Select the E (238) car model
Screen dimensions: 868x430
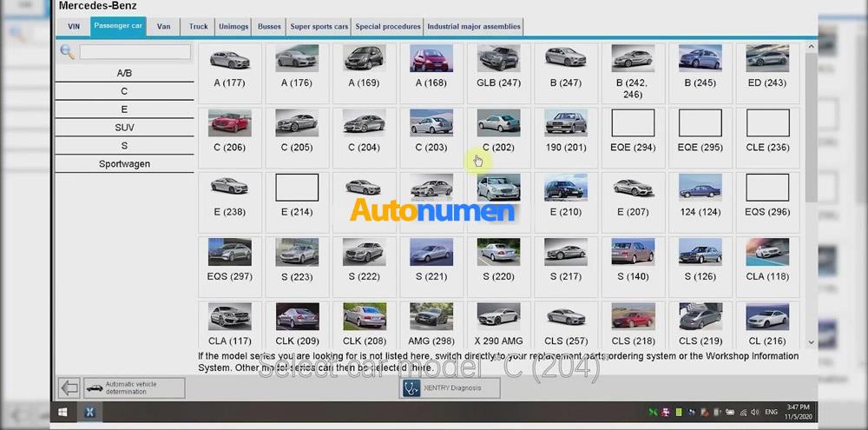230,202
